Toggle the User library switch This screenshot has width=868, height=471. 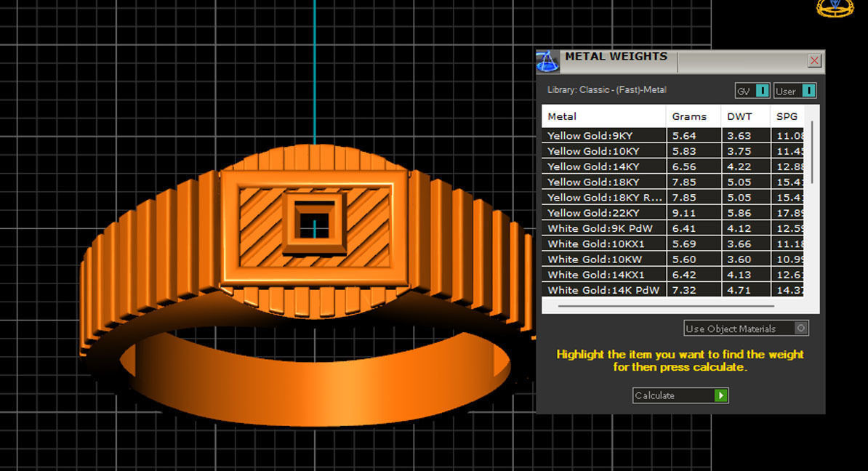click(808, 91)
